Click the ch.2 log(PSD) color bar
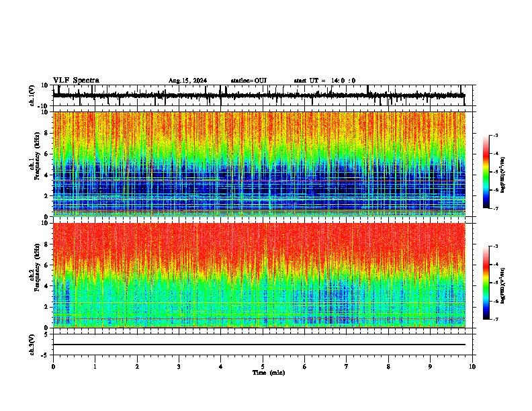Viewport: 532px width, 411px height. [486, 283]
